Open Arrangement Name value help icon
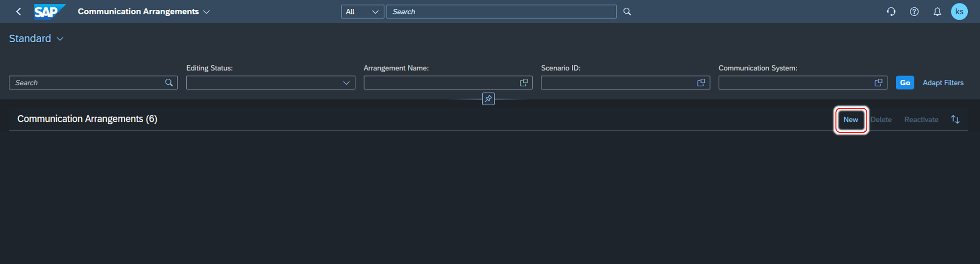Viewport: 980px width, 264px height. tap(524, 83)
